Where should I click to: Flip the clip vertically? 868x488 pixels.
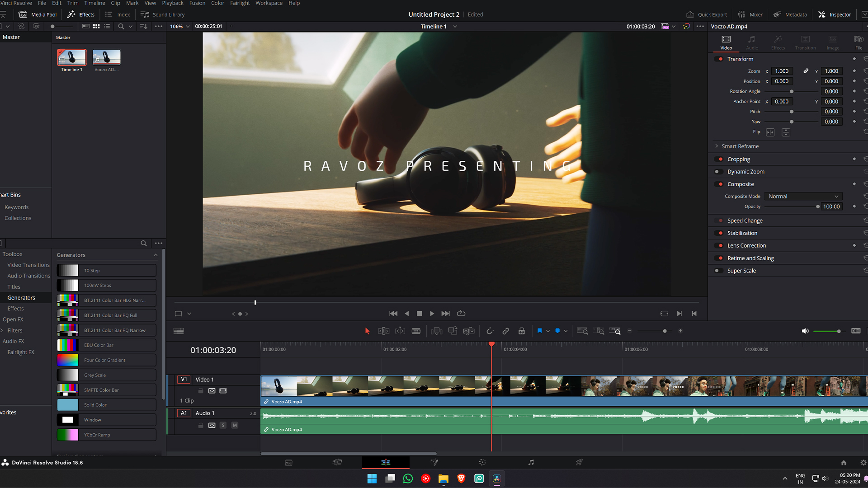click(x=786, y=132)
